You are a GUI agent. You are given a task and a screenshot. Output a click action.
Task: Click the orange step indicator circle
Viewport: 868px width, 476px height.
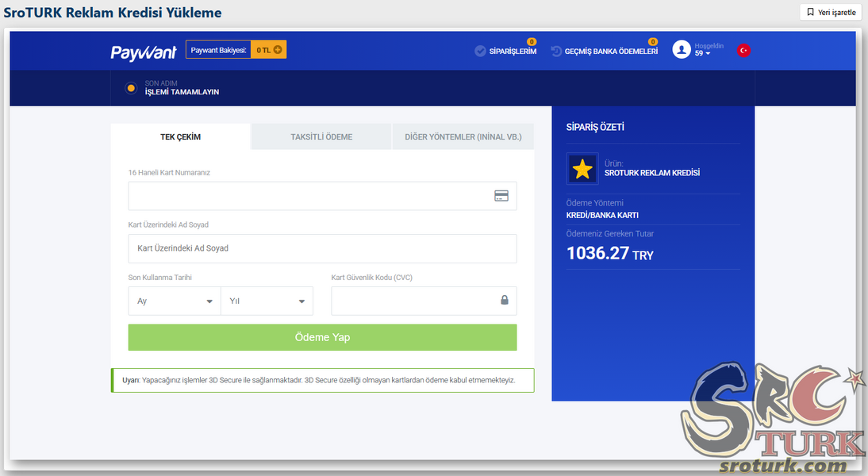coord(131,88)
